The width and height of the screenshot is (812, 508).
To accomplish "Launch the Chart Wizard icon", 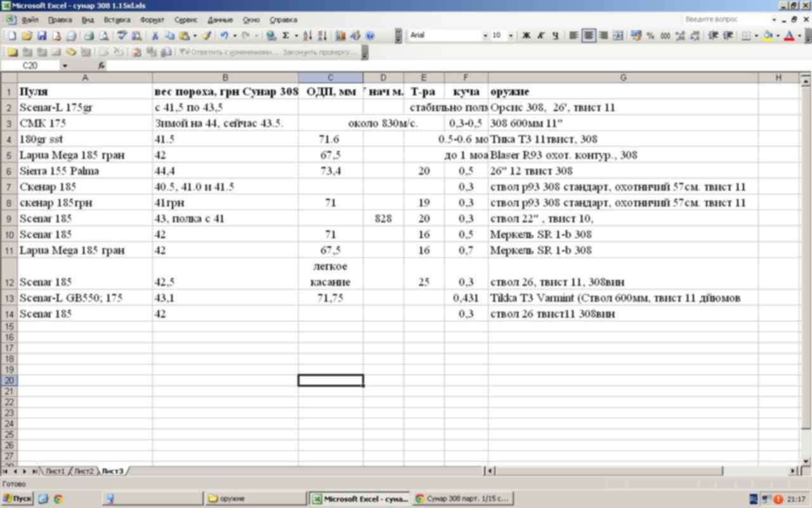I will [341, 36].
